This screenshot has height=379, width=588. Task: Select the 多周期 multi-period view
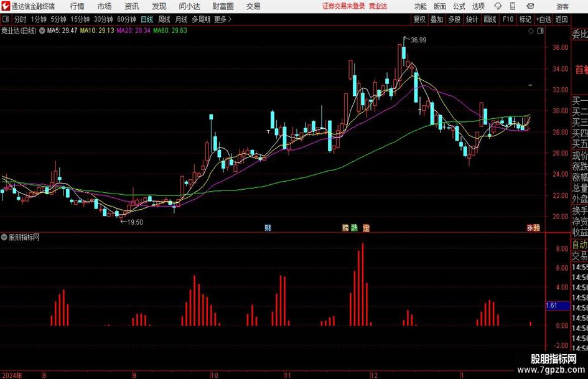tap(201, 19)
